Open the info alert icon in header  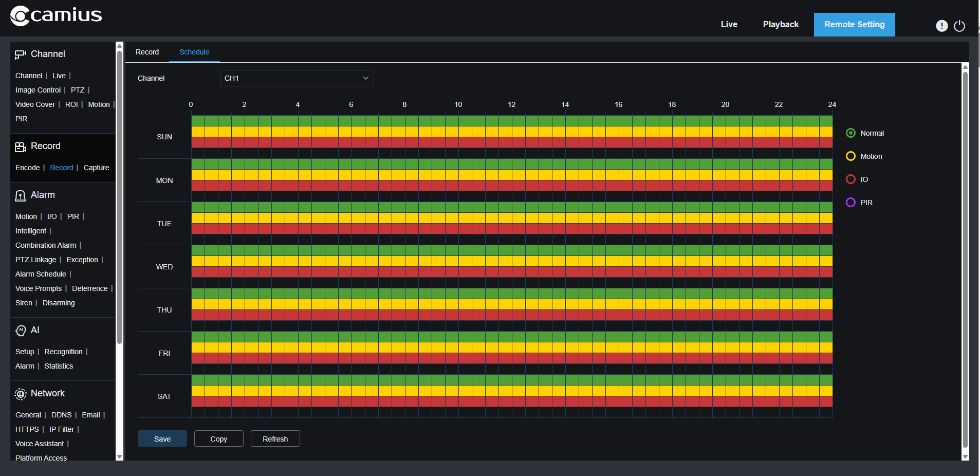click(x=941, y=26)
